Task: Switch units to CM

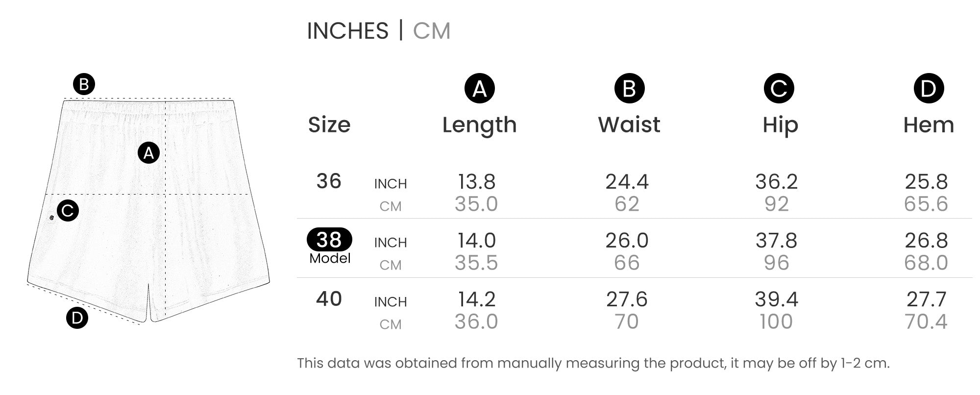Action: point(431,31)
